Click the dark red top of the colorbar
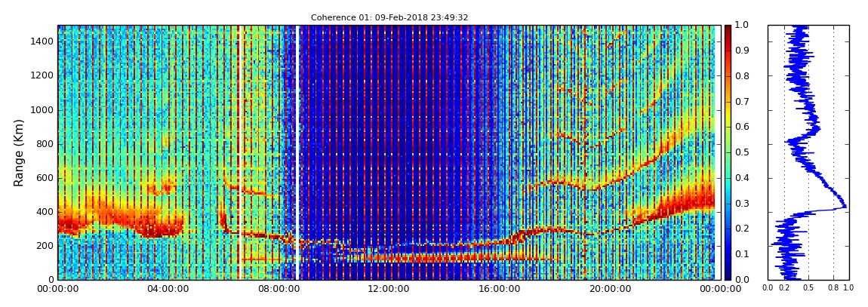The height and width of the screenshot is (307, 868). coord(728,29)
